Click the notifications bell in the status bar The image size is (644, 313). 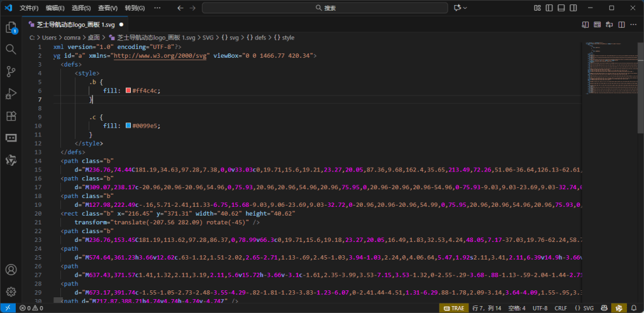pos(634,308)
